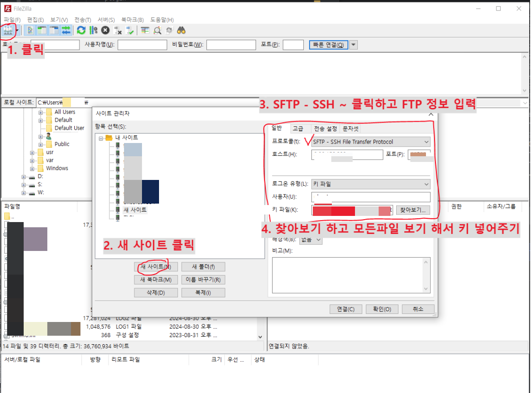The image size is (532, 393).
Task: Open the 전송(T) menu
Action: (83, 20)
